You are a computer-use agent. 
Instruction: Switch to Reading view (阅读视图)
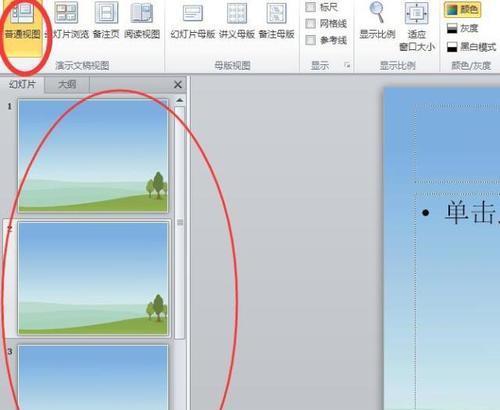[142, 21]
